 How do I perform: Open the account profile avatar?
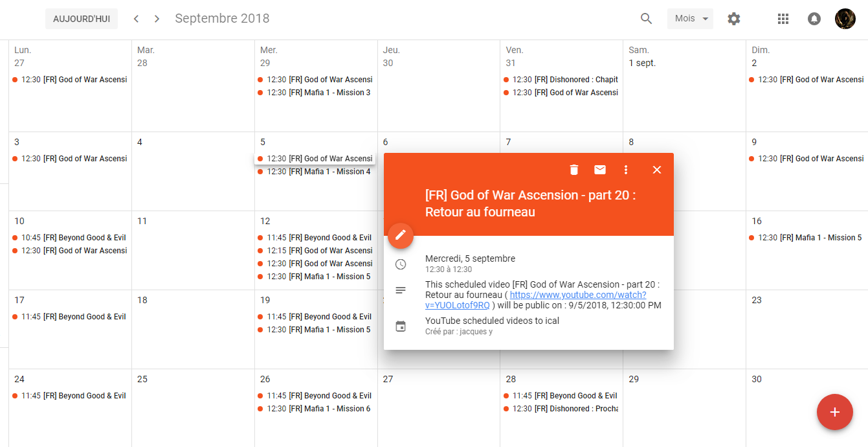pos(845,19)
